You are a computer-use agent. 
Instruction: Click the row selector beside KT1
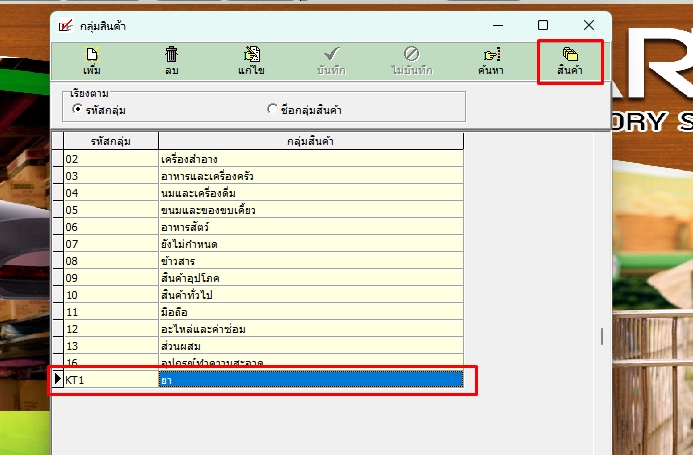58,379
